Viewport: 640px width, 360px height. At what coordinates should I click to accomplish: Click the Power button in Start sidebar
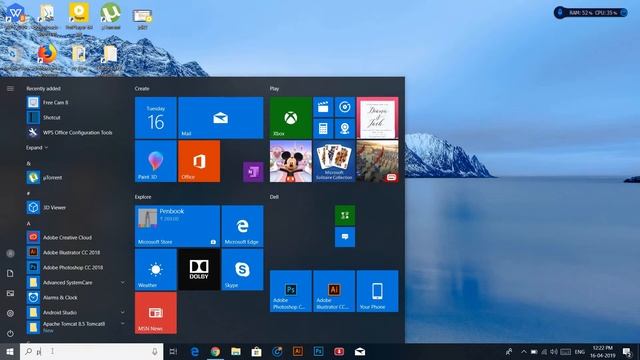[10, 333]
